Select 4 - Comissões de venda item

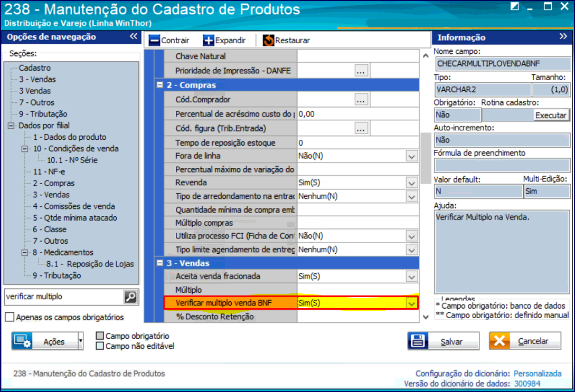(x=74, y=206)
